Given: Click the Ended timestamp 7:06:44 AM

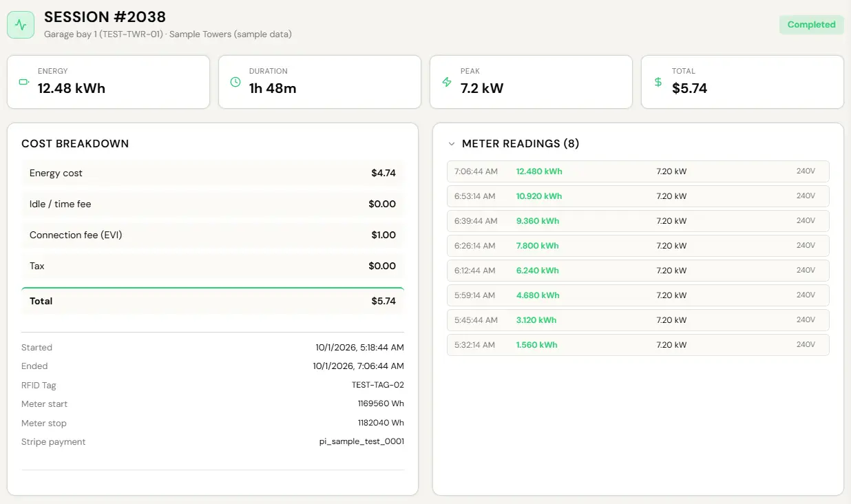Looking at the screenshot, I should pyautogui.click(x=359, y=366).
